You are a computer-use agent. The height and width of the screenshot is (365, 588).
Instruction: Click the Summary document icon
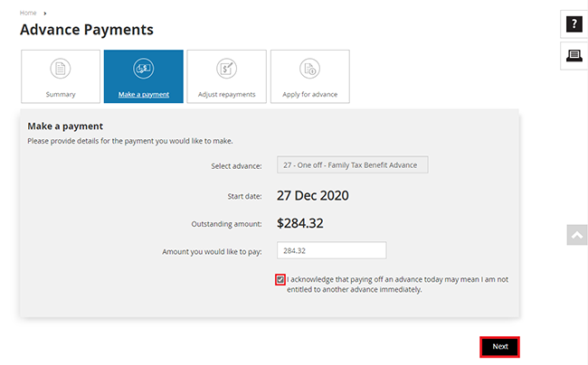click(61, 69)
